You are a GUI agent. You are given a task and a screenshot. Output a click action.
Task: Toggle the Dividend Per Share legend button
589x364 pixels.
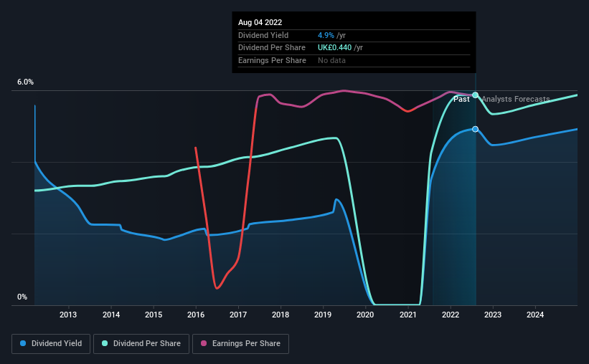click(x=141, y=344)
